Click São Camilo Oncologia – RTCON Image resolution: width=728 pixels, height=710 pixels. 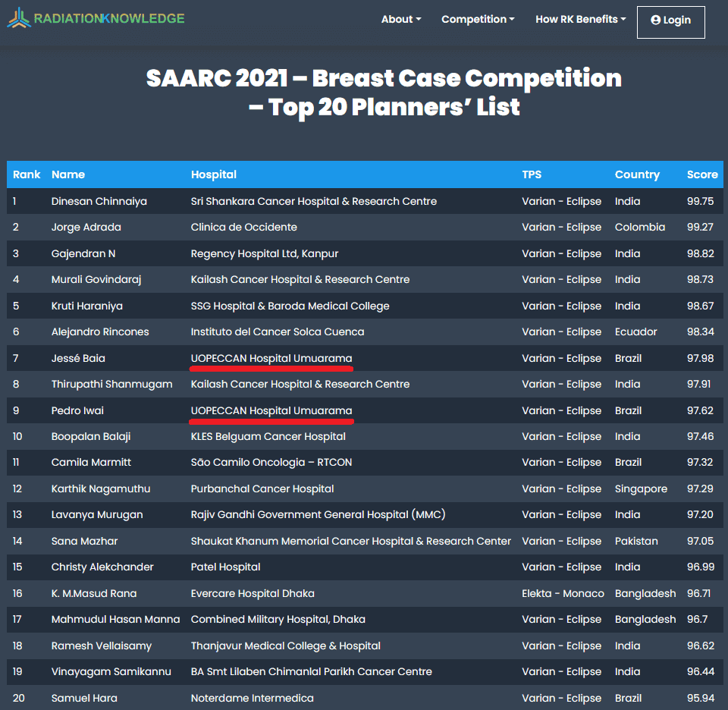click(271, 463)
